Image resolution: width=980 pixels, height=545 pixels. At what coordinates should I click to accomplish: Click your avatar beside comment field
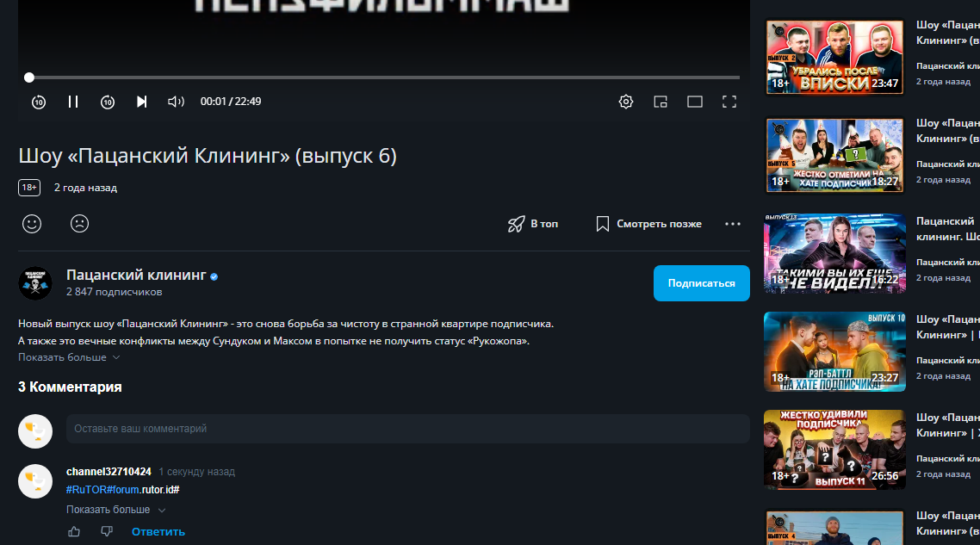point(35,431)
